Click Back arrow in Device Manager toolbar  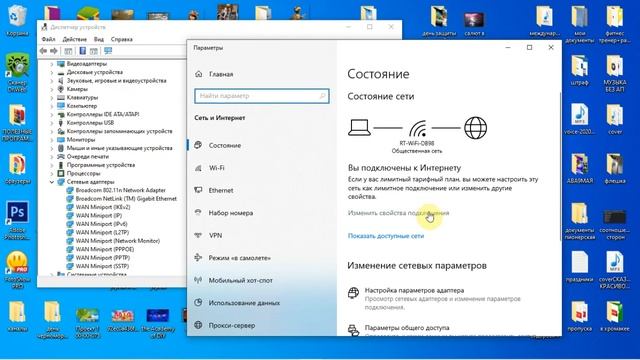tap(43, 51)
